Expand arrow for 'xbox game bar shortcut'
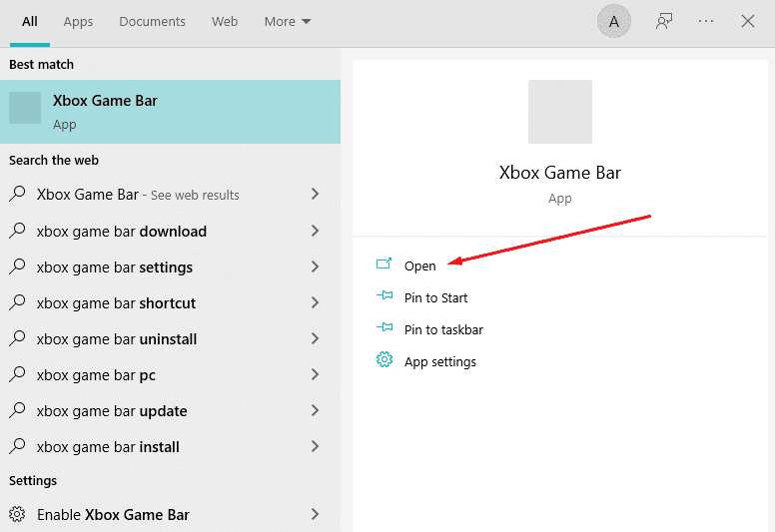This screenshot has width=775, height=532. 315,302
